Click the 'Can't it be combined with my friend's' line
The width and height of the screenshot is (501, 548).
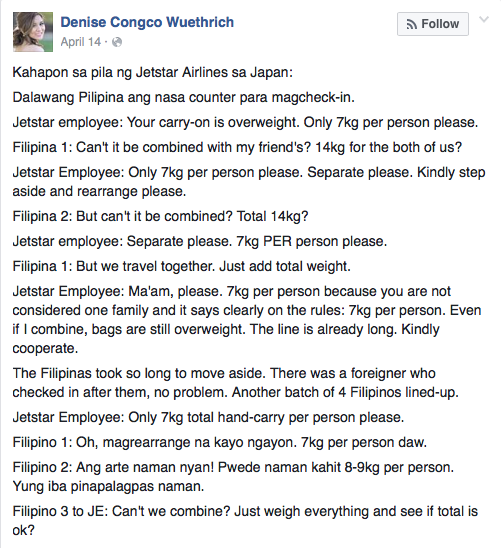tap(237, 147)
